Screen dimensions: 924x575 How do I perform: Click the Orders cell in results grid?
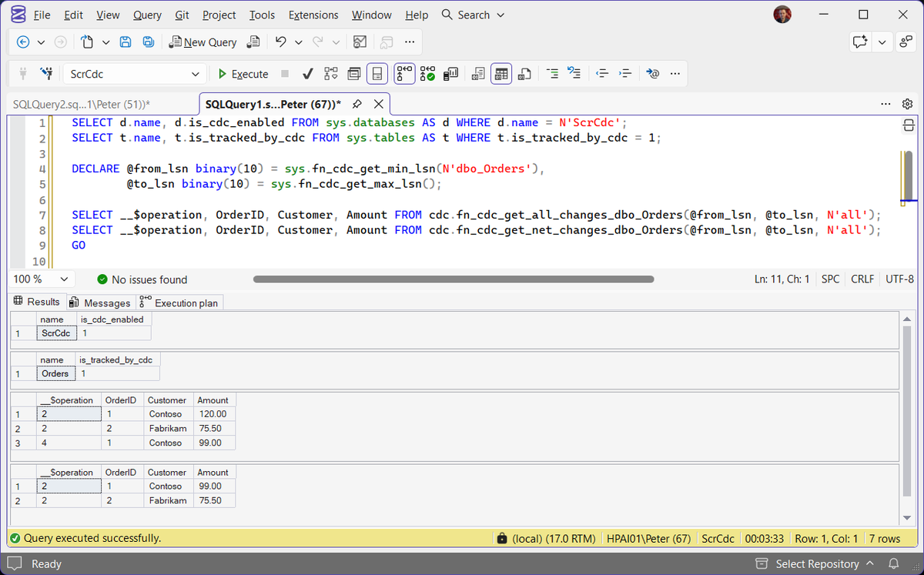pyautogui.click(x=56, y=373)
